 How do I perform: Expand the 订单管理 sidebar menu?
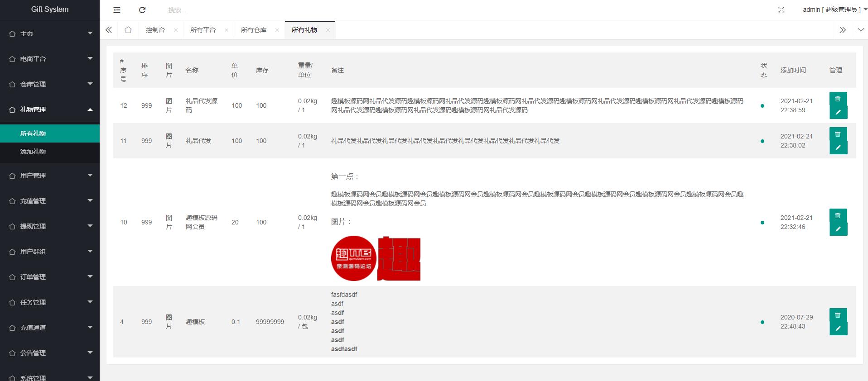[50, 277]
